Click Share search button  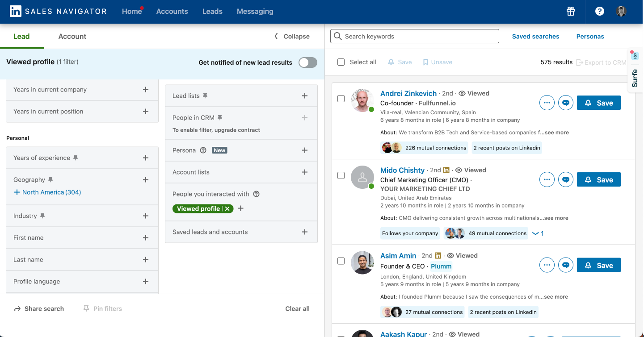point(39,309)
